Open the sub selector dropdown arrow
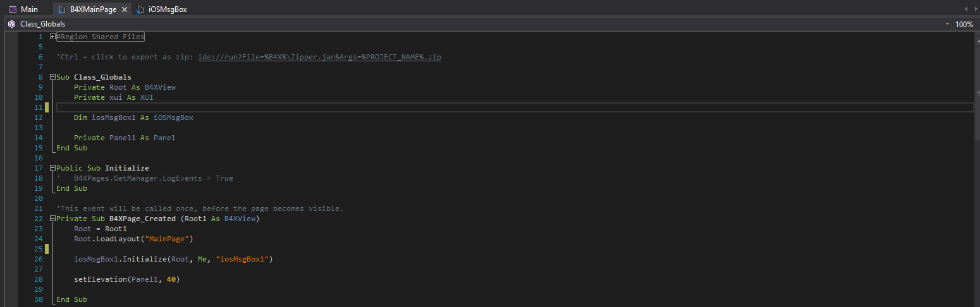The width and height of the screenshot is (980, 307). [x=947, y=24]
